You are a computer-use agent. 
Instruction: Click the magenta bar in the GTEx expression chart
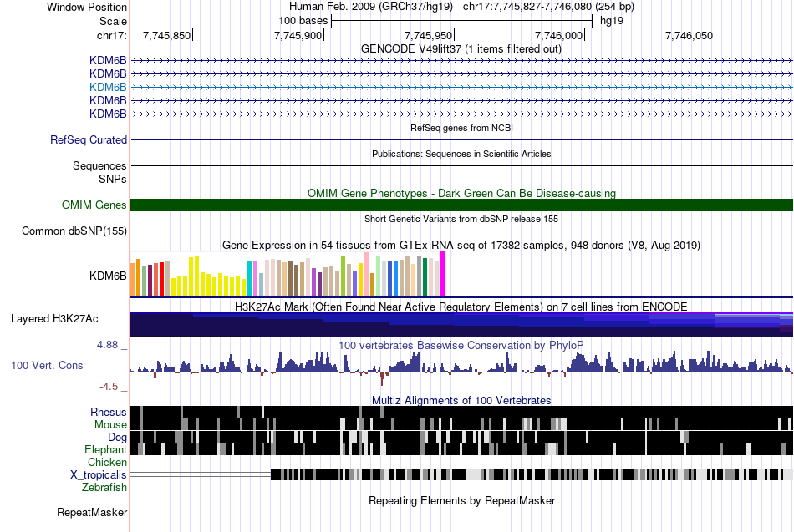tap(443, 274)
